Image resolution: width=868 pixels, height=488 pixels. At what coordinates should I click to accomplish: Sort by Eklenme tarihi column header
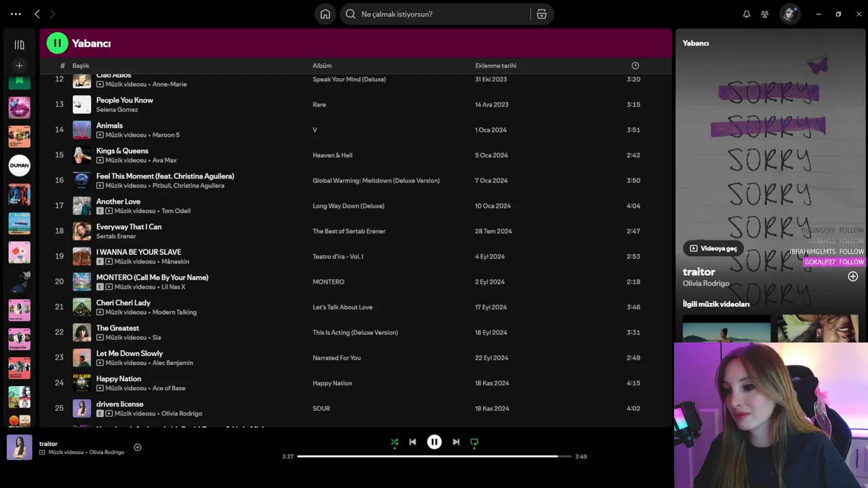click(496, 66)
